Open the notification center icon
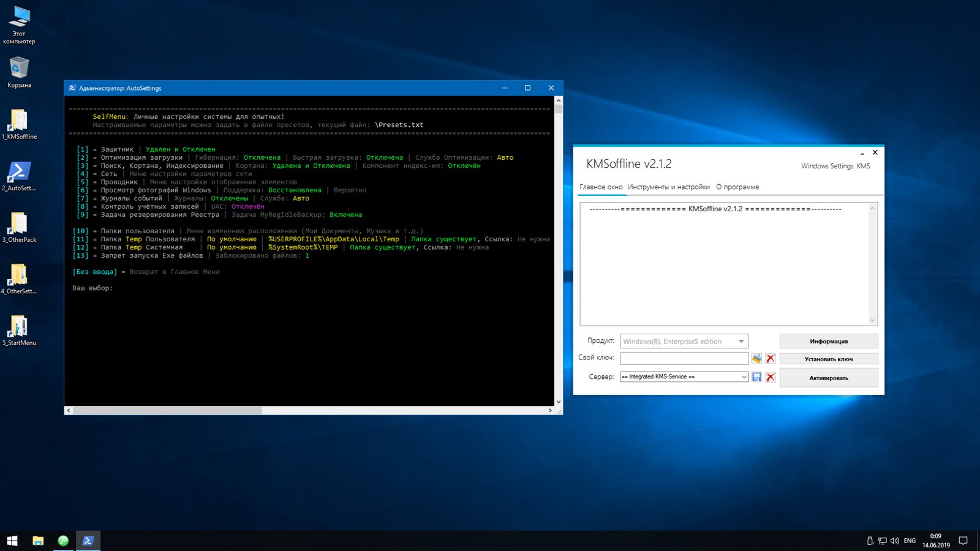Screen dimensions: 980x551 (x=963, y=541)
